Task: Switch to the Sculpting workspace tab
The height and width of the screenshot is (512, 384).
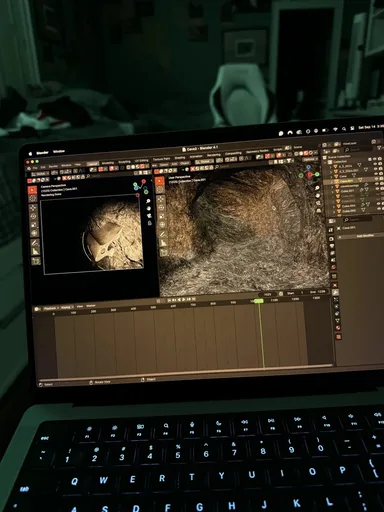Action: 124,162
